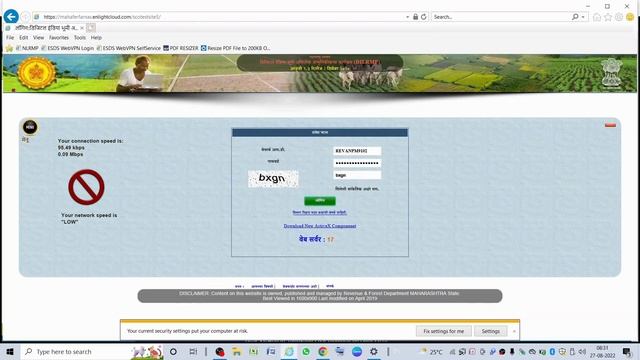Click the browser Forward arrow
The width and height of the screenshot is (640, 360).
point(25,17)
